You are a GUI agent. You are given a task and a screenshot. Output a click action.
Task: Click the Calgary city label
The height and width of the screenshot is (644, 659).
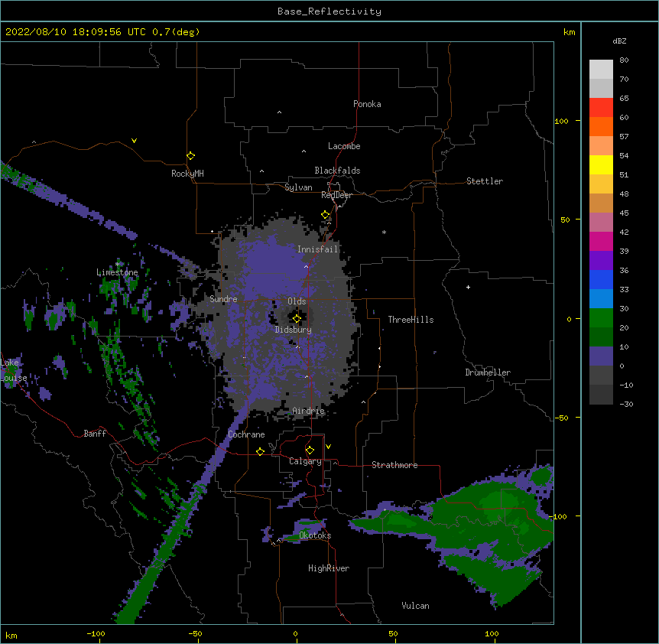coord(305,461)
